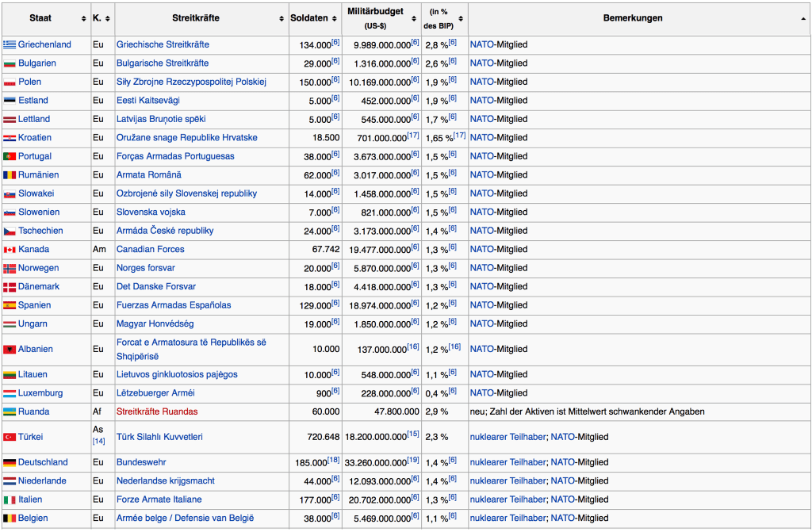Open NATO link in Griechenland row
The height and width of the screenshot is (532, 812).
[x=481, y=44]
